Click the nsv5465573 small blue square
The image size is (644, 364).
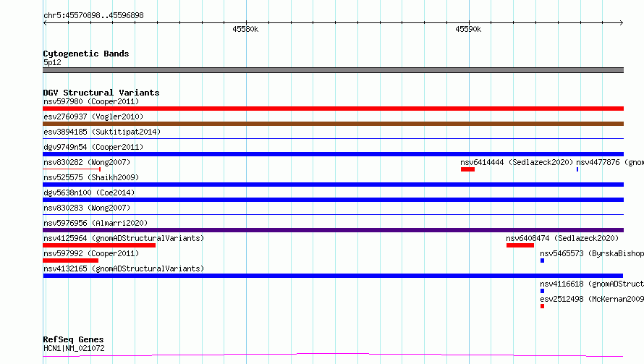pyautogui.click(x=542, y=261)
